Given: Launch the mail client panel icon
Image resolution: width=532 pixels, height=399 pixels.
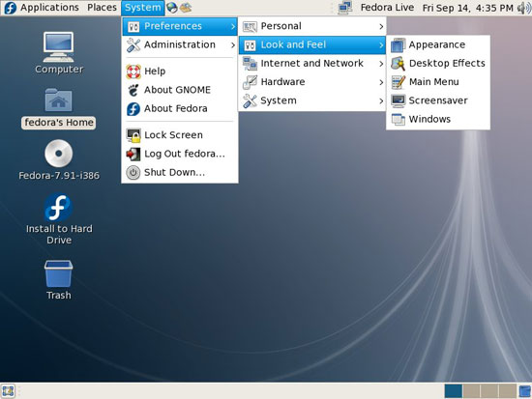Looking at the screenshot, I should pyautogui.click(x=186, y=8).
